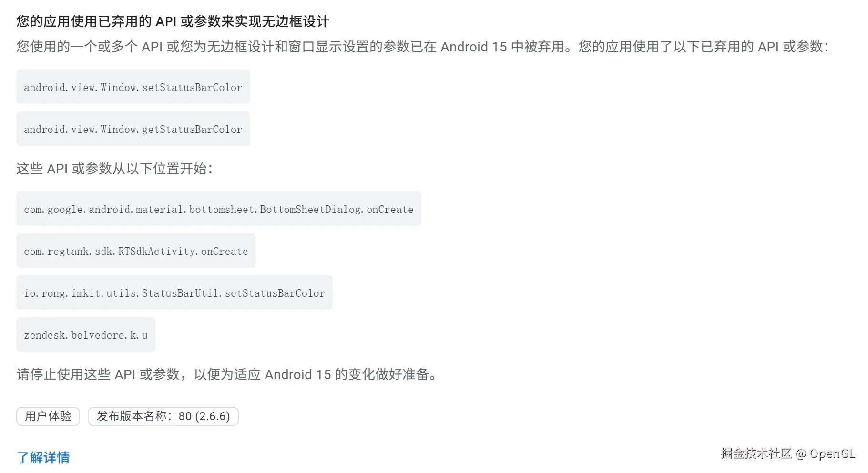Click the 这些 API 或参数从以下位置开始 subheading
The width and height of the screenshot is (868, 473).
pyautogui.click(x=114, y=169)
